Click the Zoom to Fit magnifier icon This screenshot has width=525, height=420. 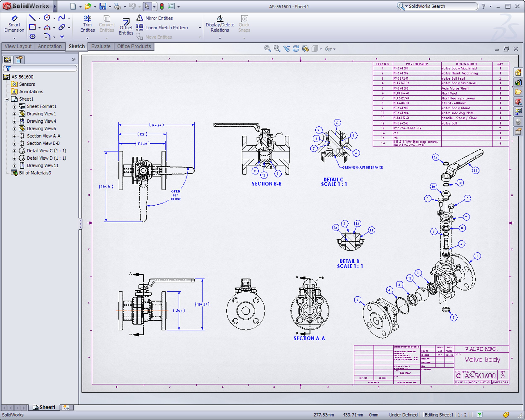267,49
